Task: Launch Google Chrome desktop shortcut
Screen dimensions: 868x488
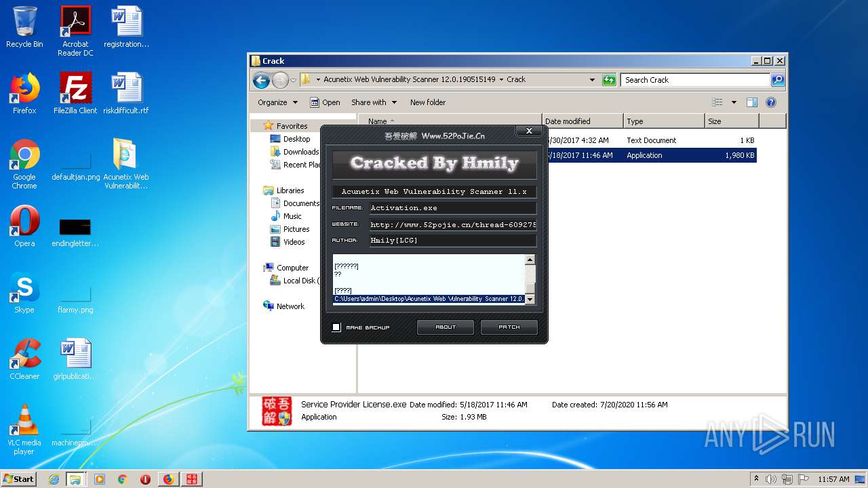Action: (24, 164)
